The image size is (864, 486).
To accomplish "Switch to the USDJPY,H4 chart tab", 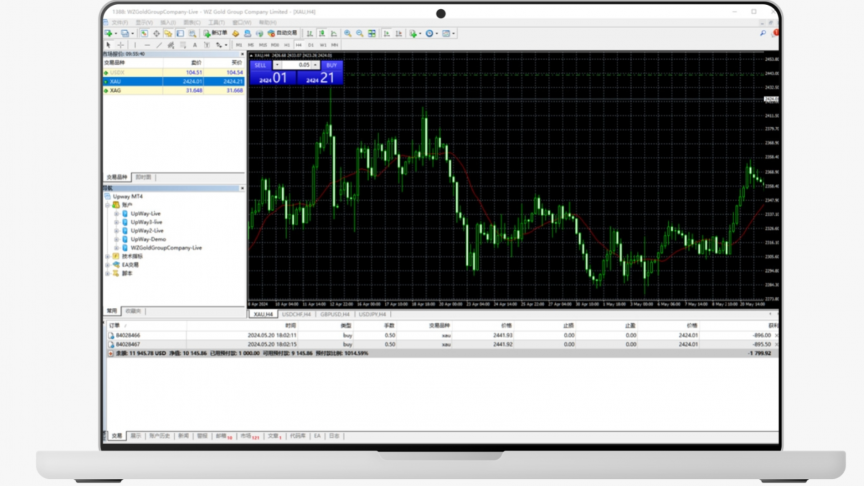I will (x=372, y=315).
